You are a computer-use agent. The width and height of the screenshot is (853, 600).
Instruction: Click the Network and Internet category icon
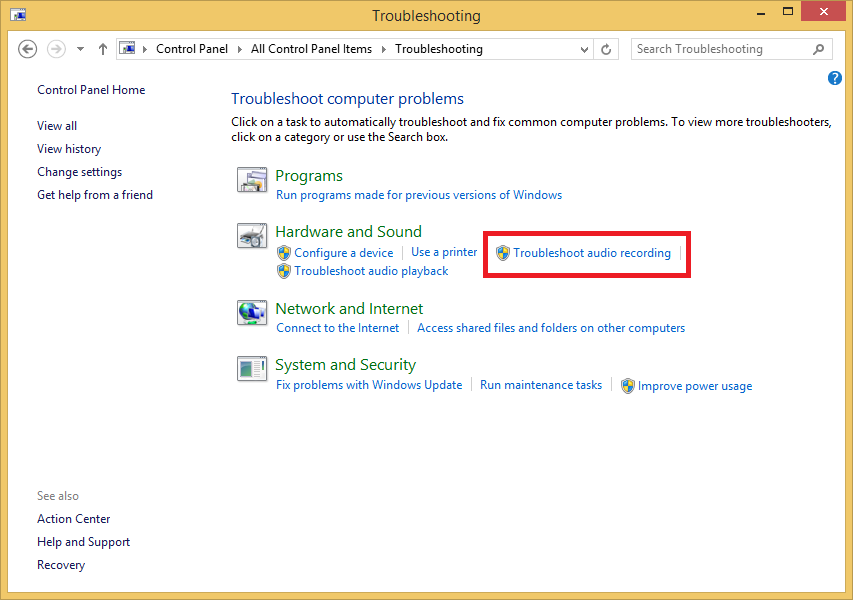point(252,313)
